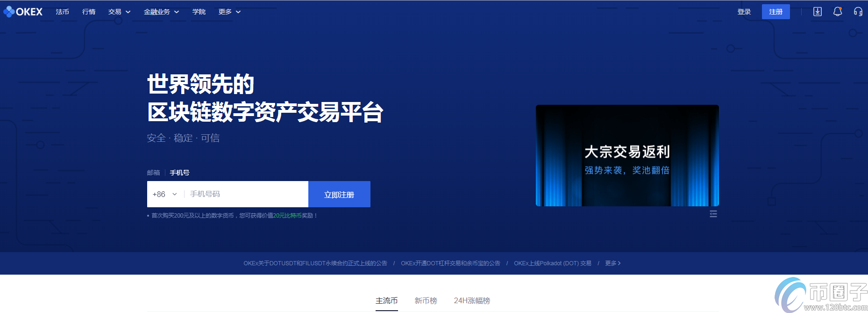Open the notification bell

(838, 12)
